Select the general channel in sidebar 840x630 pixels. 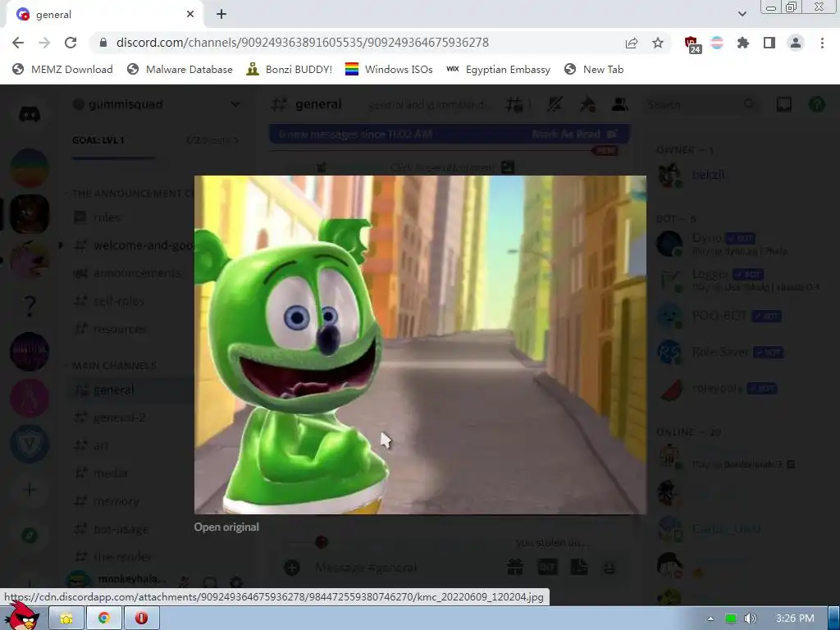[131, 390]
